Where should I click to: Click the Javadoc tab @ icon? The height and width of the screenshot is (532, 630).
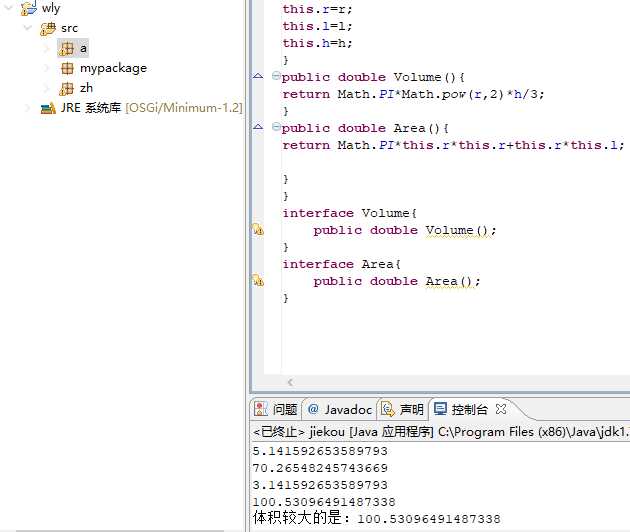tap(313, 409)
